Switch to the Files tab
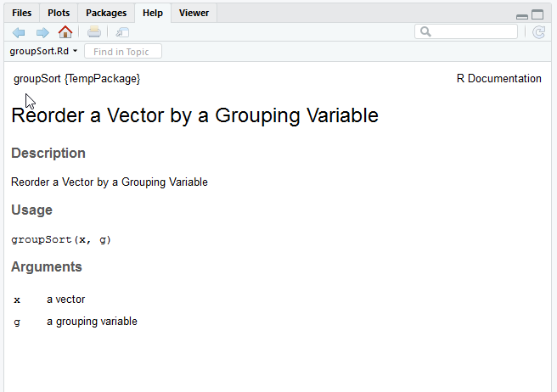This screenshot has height=392, width=557. point(21,13)
